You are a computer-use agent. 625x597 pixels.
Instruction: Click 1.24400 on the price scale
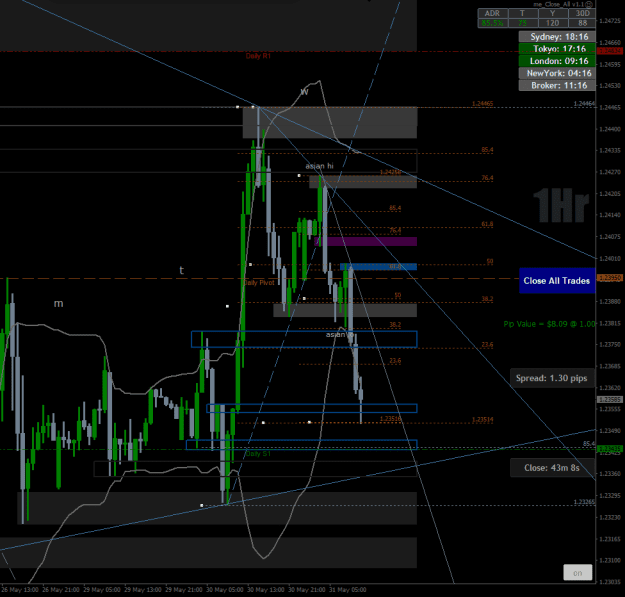610,129
